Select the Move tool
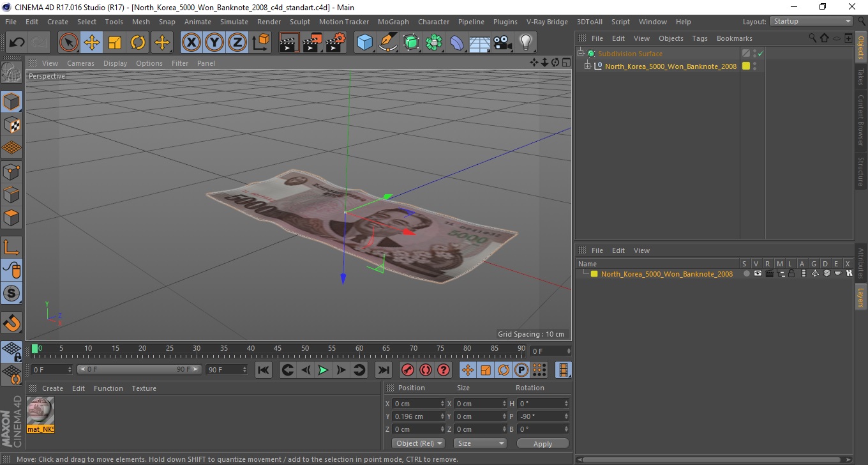The height and width of the screenshot is (465, 868). [x=92, y=43]
